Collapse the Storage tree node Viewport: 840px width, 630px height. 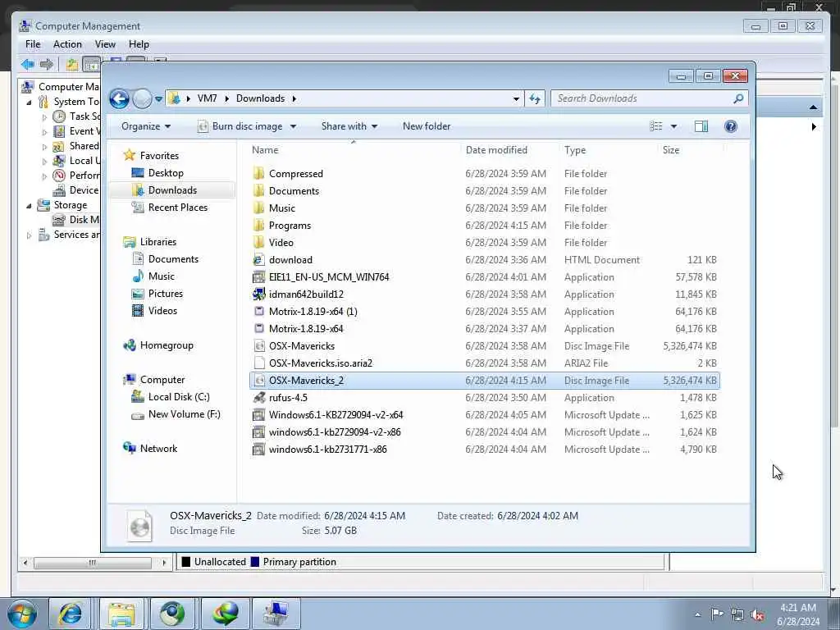(29, 206)
